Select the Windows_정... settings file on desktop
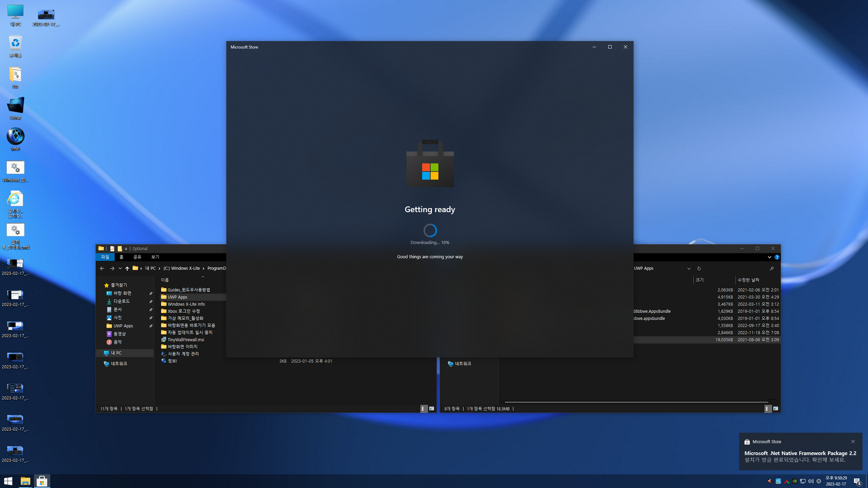The image size is (868, 488). click(x=15, y=171)
